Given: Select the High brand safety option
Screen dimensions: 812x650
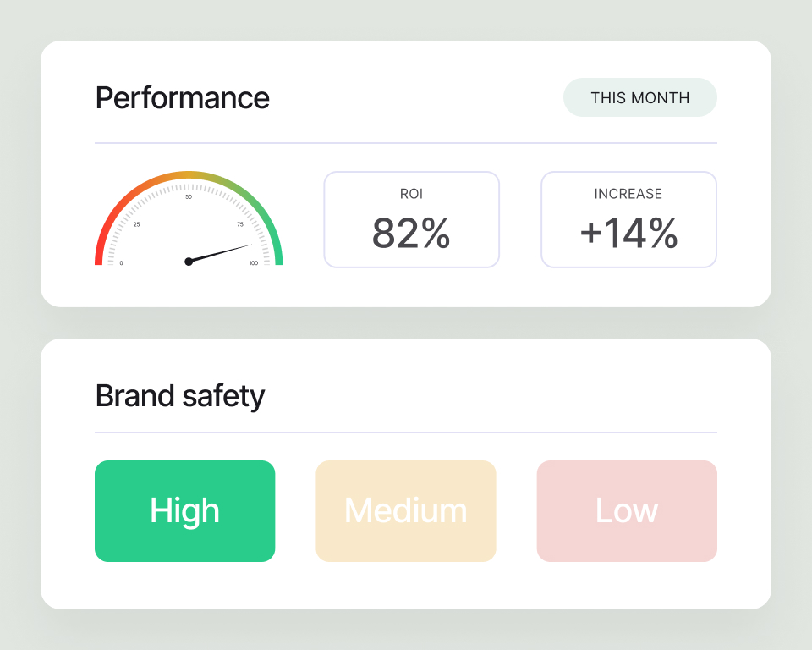Looking at the screenshot, I should coord(184,511).
